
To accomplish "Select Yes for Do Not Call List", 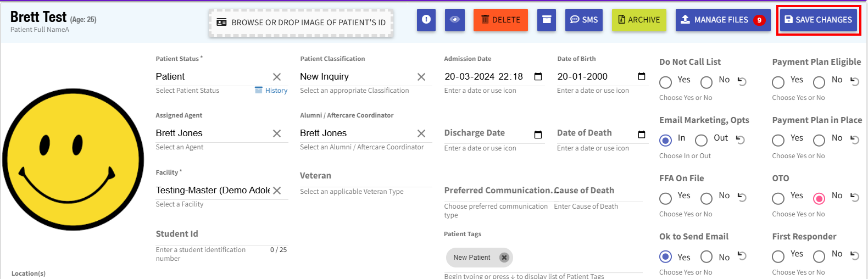I will [x=666, y=82].
